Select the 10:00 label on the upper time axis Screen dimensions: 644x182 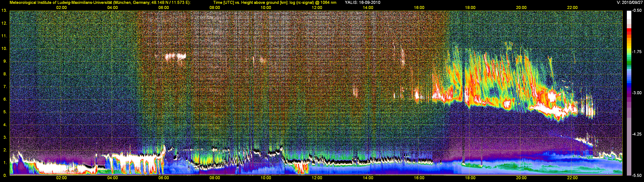coord(266,8)
